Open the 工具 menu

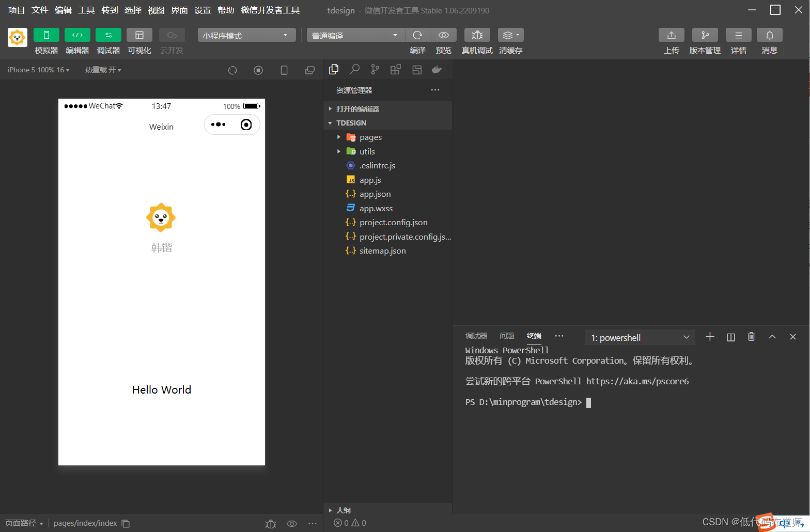point(86,10)
